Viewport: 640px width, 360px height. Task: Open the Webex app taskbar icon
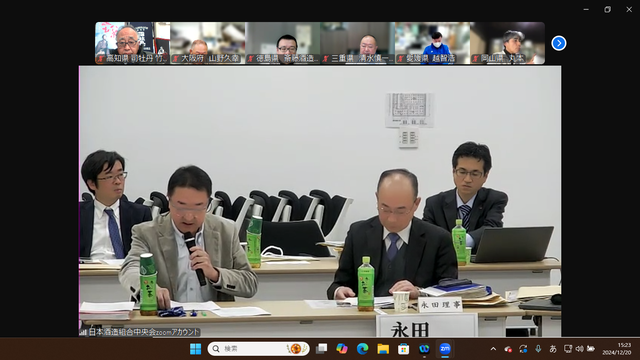[424, 349]
